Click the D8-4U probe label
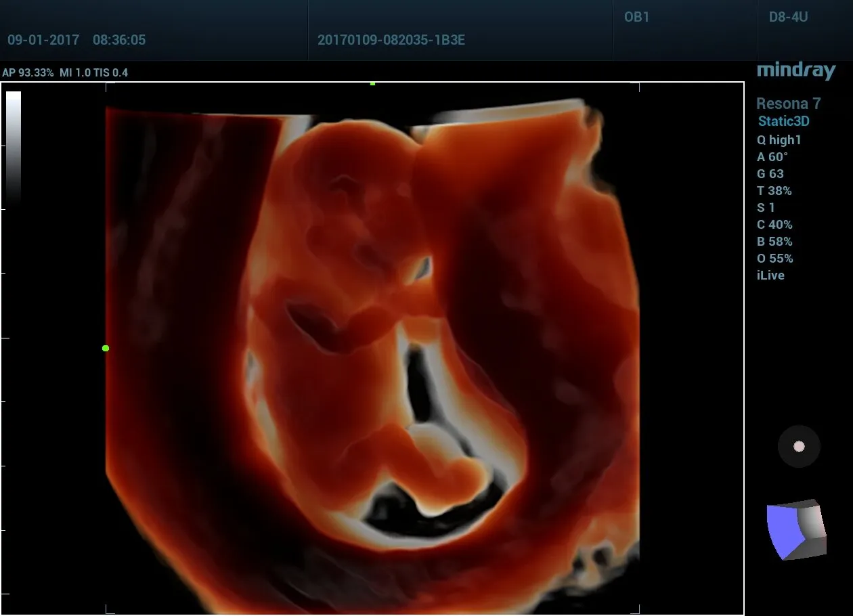 pos(788,18)
